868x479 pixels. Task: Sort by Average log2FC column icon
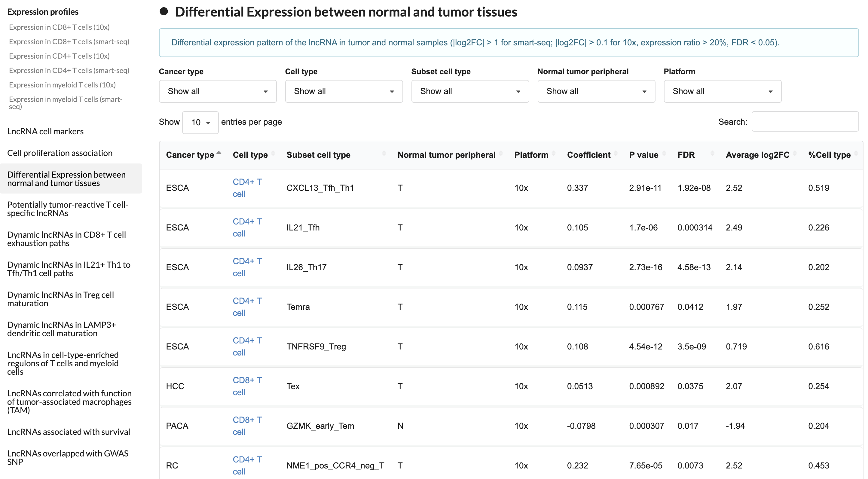[x=795, y=154]
